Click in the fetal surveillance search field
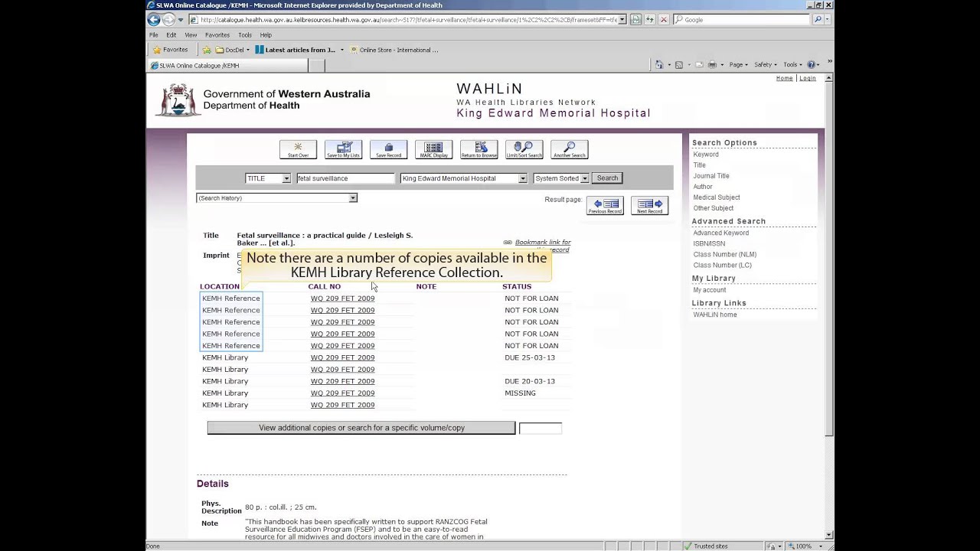Viewport: 980px width, 551px height. [x=345, y=178]
